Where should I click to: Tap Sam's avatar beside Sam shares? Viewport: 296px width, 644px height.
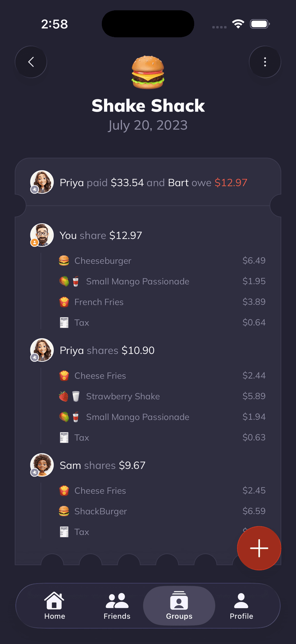coord(42,465)
